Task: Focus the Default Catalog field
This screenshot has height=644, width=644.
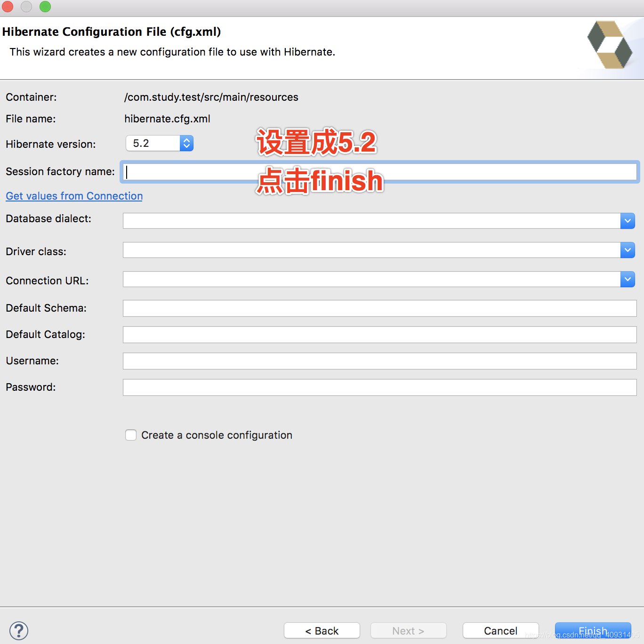Action: tap(380, 335)
